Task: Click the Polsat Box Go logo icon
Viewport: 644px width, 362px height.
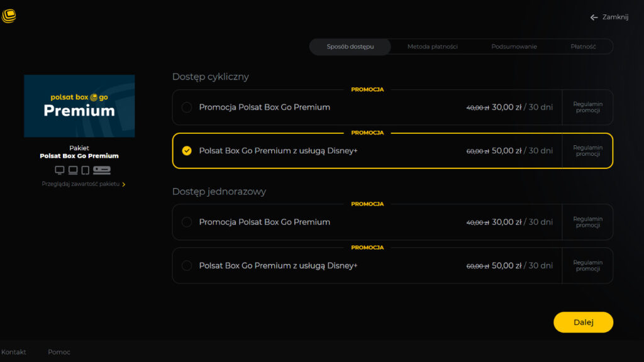Action: 9,16
